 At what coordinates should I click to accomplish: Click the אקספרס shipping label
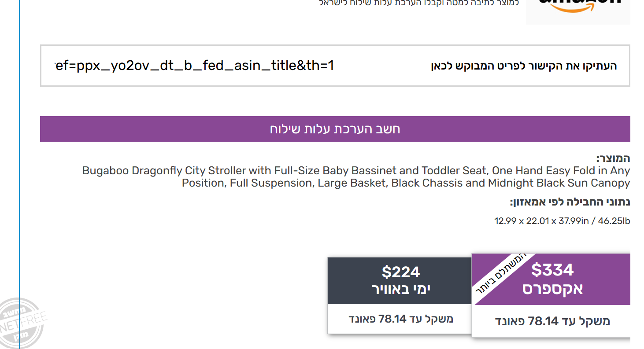coord(552,289)
